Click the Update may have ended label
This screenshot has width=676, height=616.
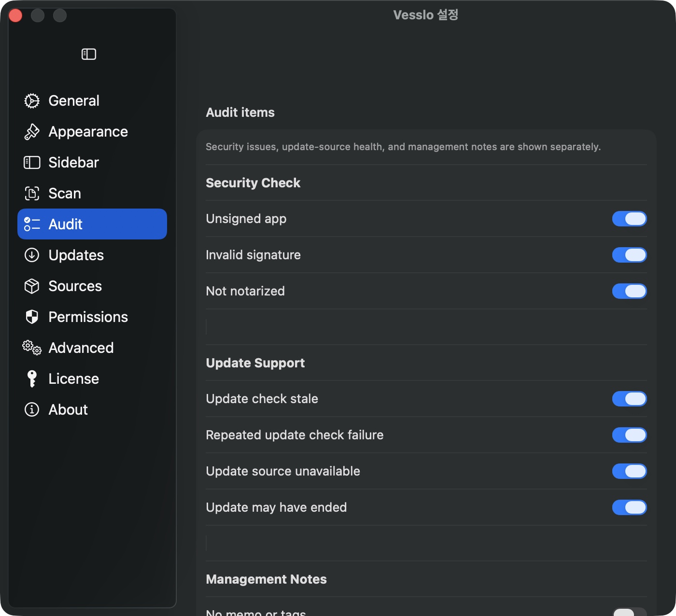click(x=276, y=507)
